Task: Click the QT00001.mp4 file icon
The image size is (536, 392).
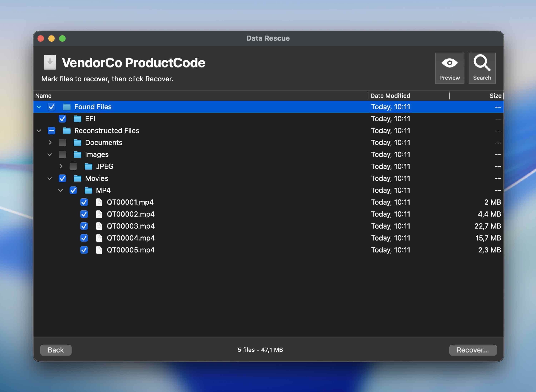Action: (x=99, y=202)
